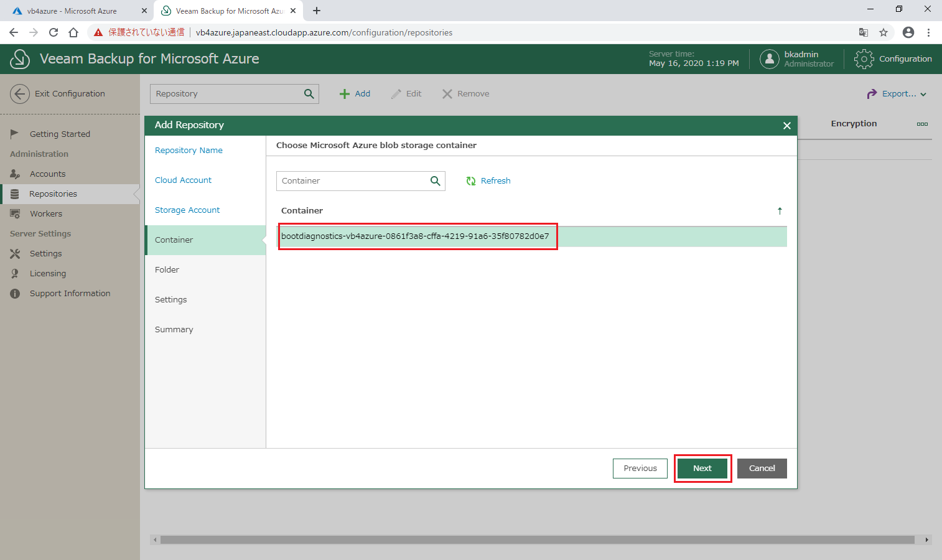
Task: Click the Edit pencil icon
Action: tap(396, 94)
